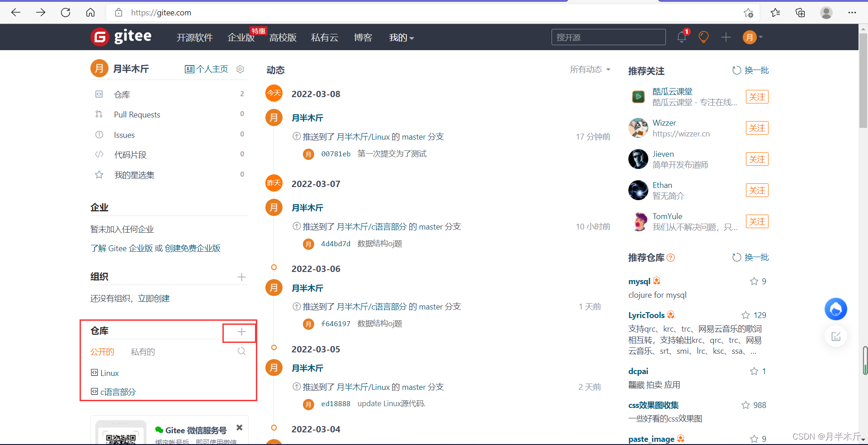
Task: Switch to the 公开的 repositories tab
Action: (x=102, y=352)
